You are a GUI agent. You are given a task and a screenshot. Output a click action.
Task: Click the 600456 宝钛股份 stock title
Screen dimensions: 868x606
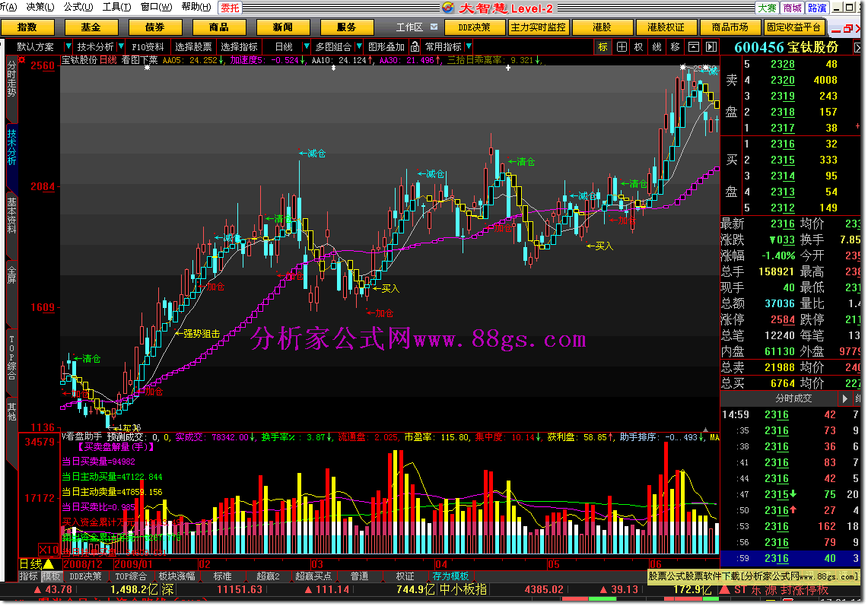tap(786, 48)
